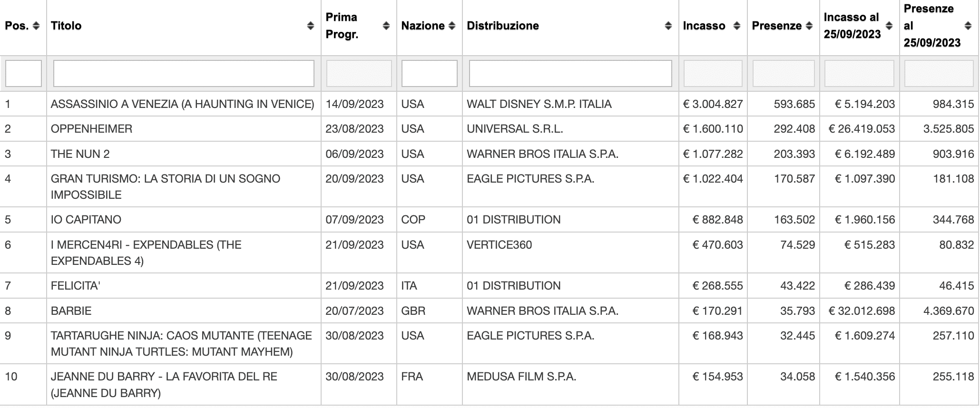Click the Presenze al 25/09/2023 filter box
The height and width of the screenshot is (408, 980).
pyautogui.click(x=939, y=73)
